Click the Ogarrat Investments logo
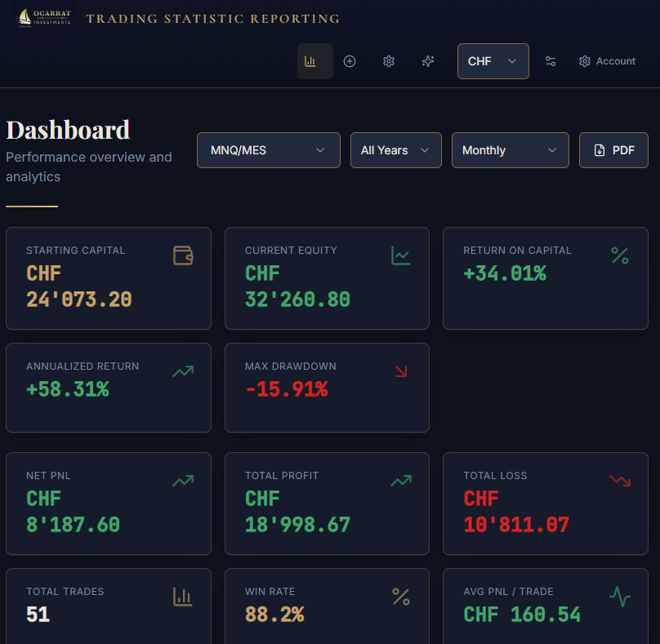660x644 pixels. [44, 18]
